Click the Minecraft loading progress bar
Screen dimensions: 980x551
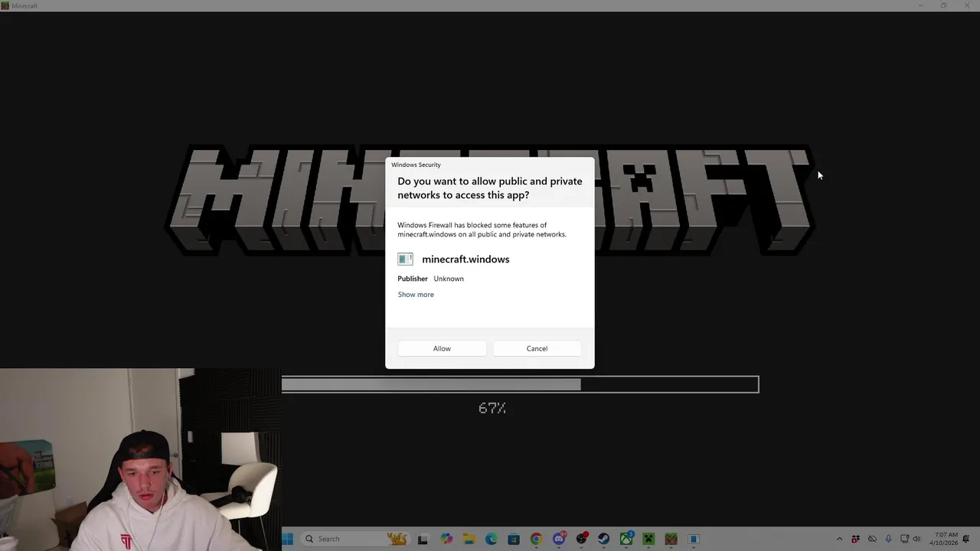tap(520, 384)
